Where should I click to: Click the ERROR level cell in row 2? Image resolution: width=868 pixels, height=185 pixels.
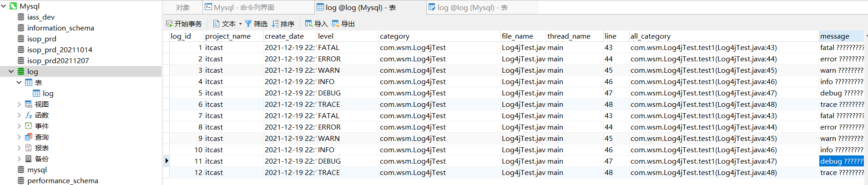click(x=329, y=59)
